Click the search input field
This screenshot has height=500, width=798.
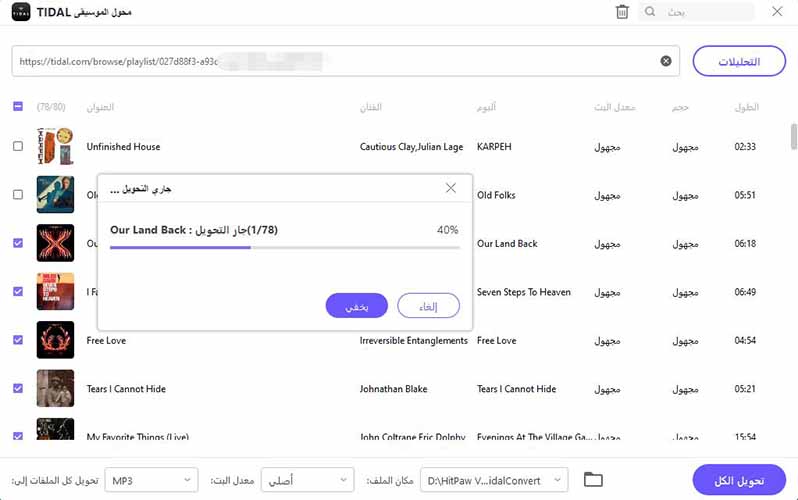696,12
